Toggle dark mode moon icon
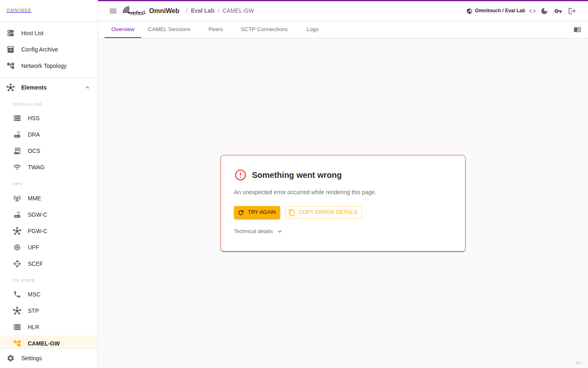588x368 pixels. (544, 11)
